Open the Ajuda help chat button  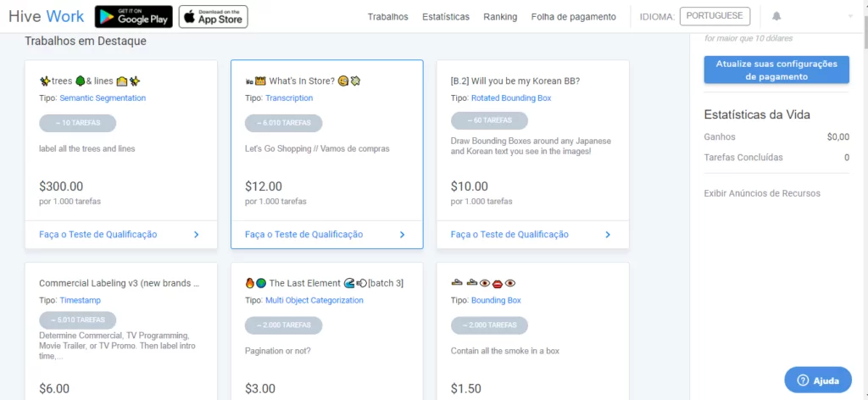click(818, 381)
